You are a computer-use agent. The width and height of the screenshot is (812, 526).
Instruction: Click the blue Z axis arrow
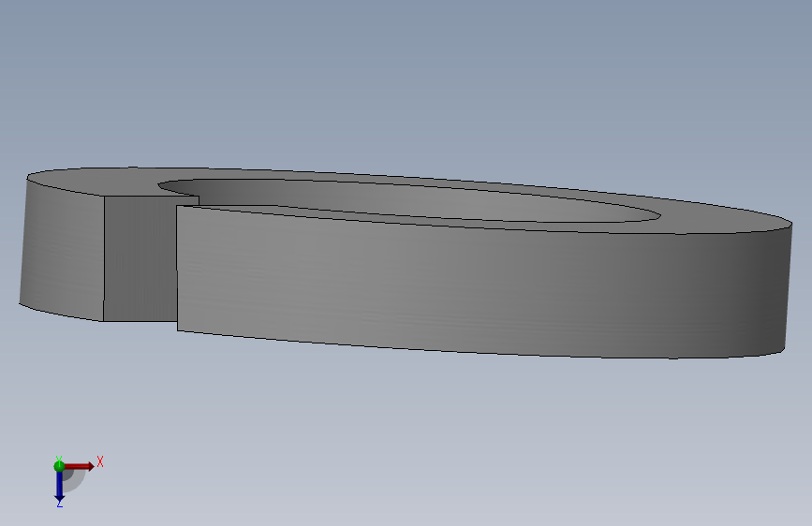click(x=59, y=486)
